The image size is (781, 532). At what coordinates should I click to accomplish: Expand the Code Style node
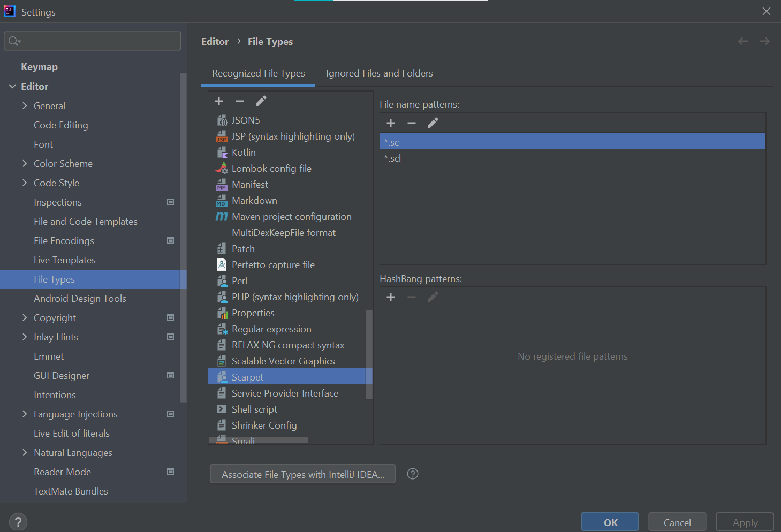(x=25, y=183)
